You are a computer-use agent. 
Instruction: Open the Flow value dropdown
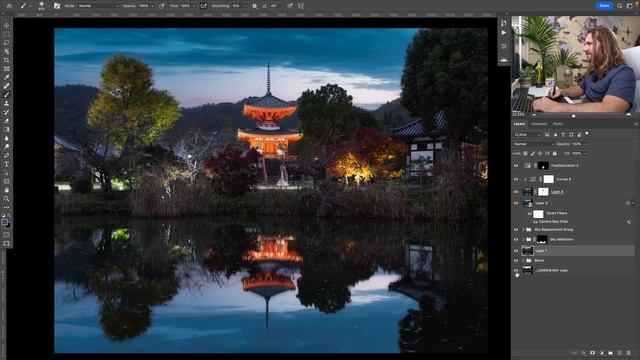coord(194,6)
